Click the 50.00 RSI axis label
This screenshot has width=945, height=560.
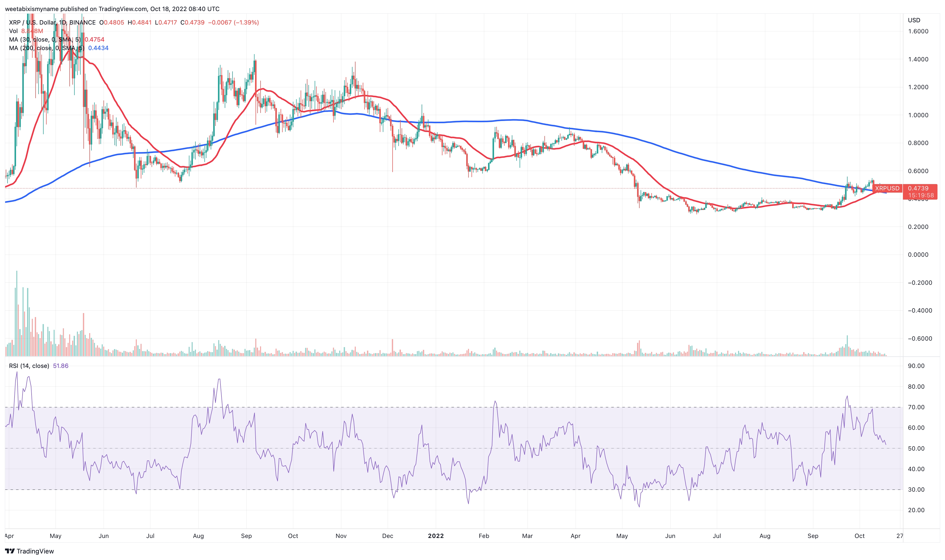pos(916,448)
